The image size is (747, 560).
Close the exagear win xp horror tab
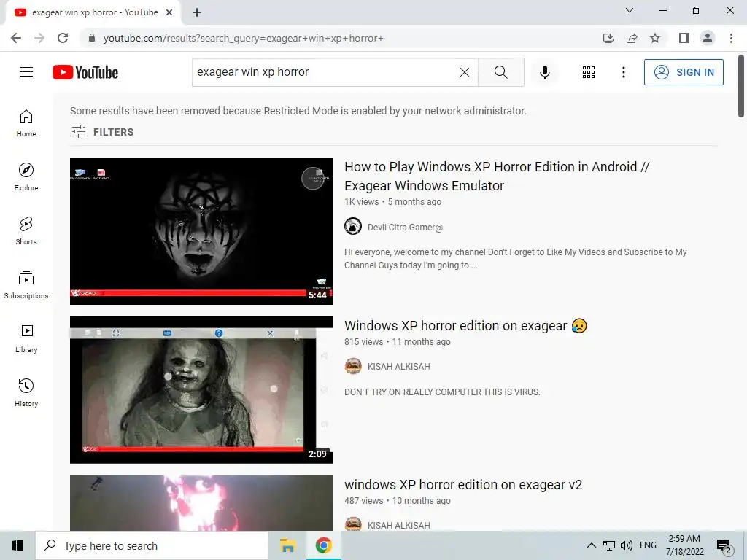(x=169, y=12)
